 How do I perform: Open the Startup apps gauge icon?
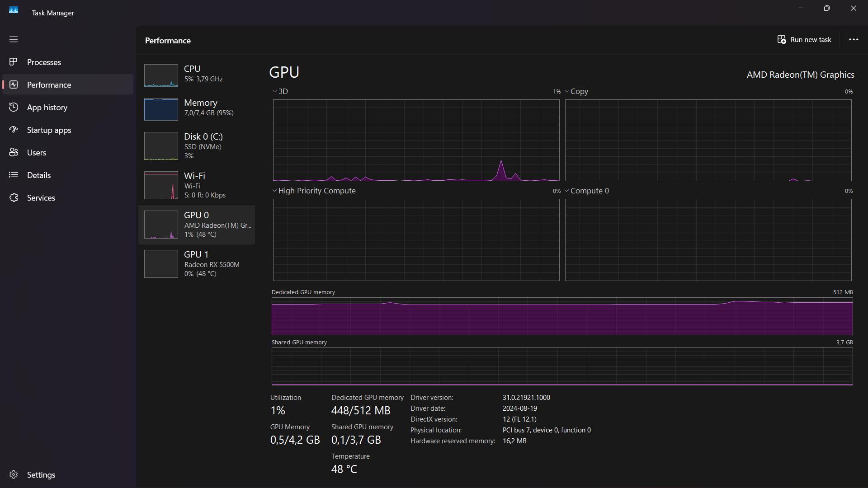[x=14, y=130]
